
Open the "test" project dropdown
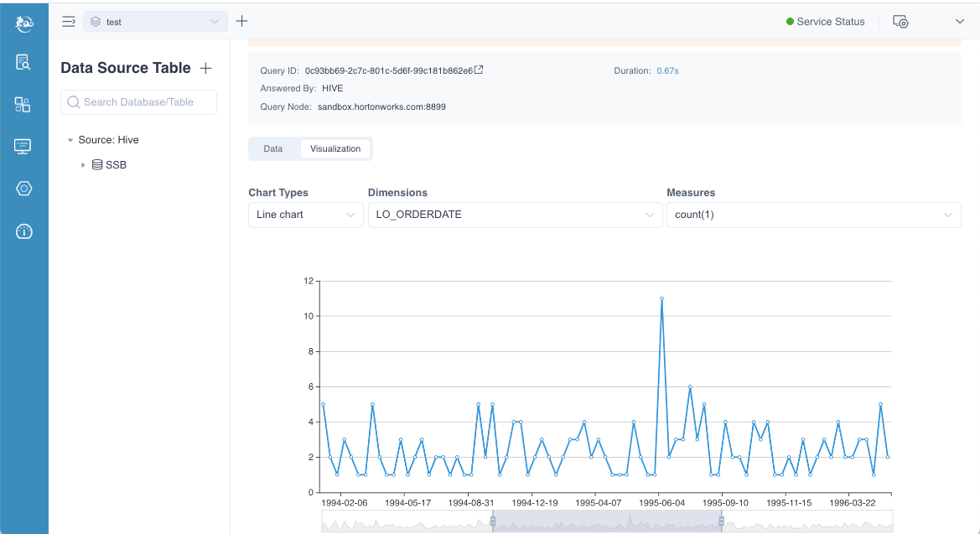(154, 22)
